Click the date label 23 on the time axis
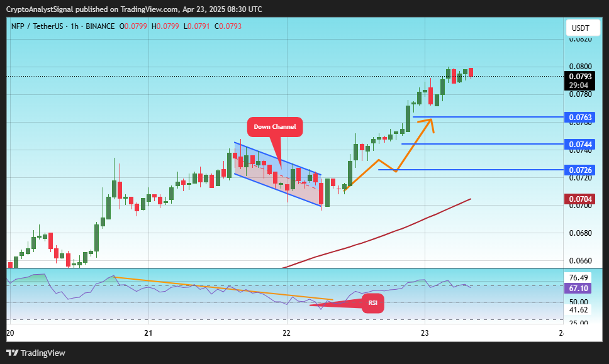Screen dimensions: 609x364 pos(425,333)
